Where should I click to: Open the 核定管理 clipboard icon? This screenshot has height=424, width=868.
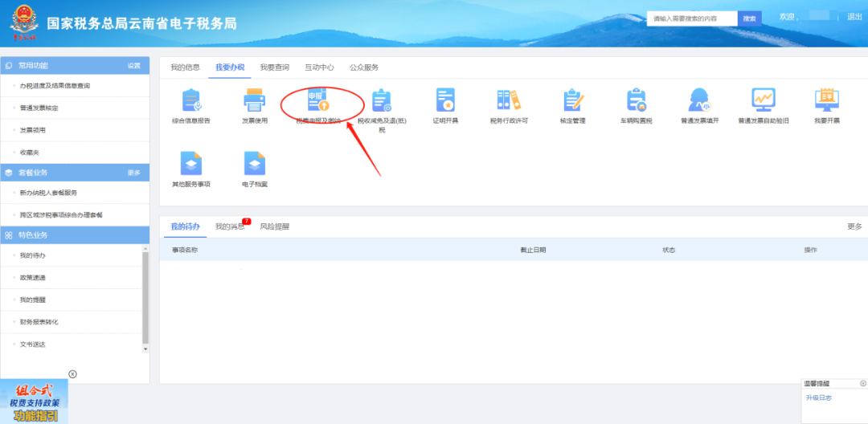(x=572, y=100)
